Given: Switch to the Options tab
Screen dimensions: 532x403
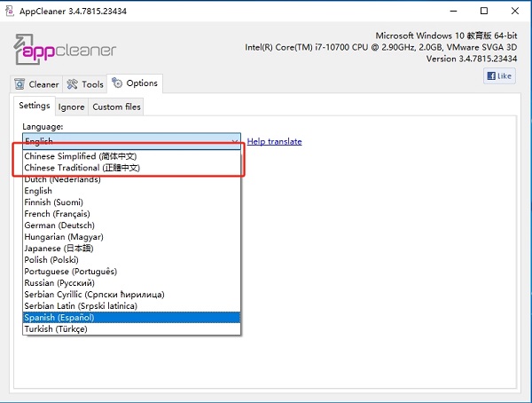Looking at the screenshot, I should (135, 83).
